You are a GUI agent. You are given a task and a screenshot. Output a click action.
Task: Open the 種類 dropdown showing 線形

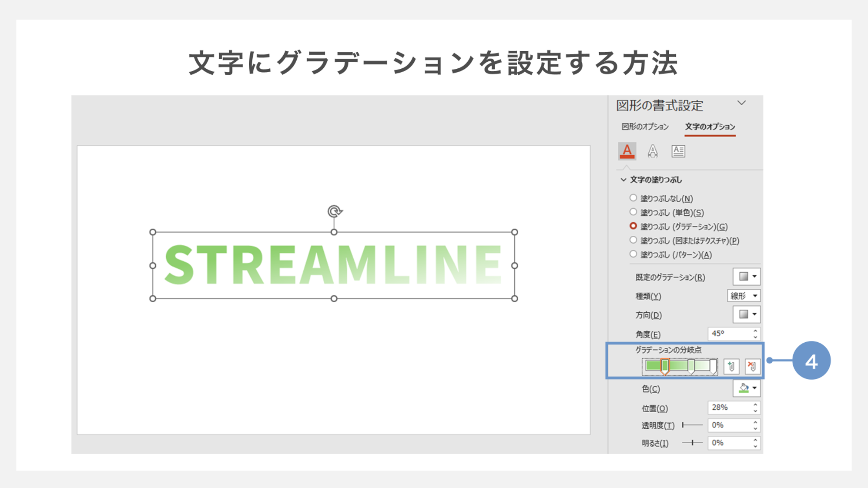[744, 296]
